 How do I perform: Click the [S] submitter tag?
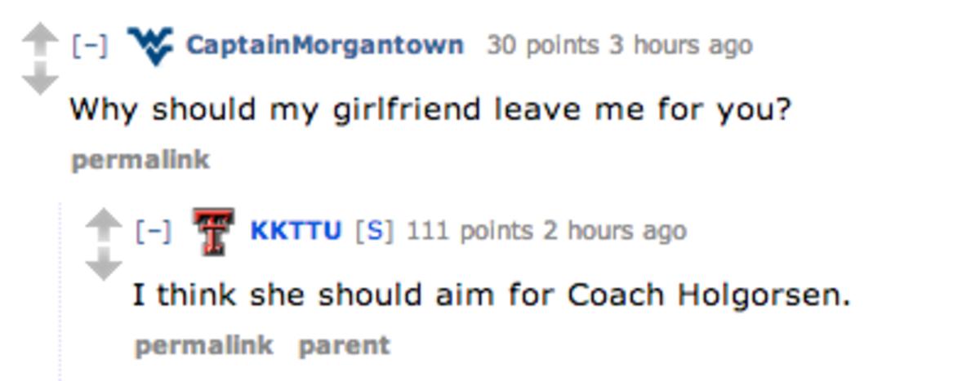374,231
